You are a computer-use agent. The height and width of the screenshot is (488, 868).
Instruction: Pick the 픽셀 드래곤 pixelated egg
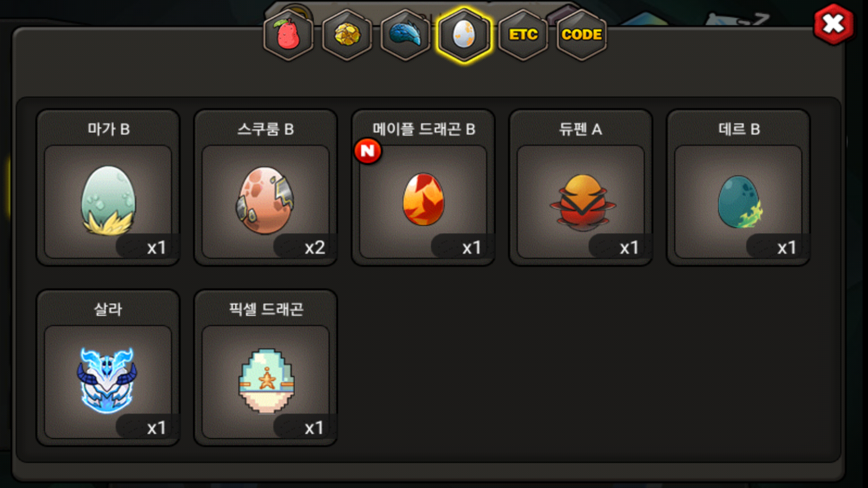coord(266,380)
